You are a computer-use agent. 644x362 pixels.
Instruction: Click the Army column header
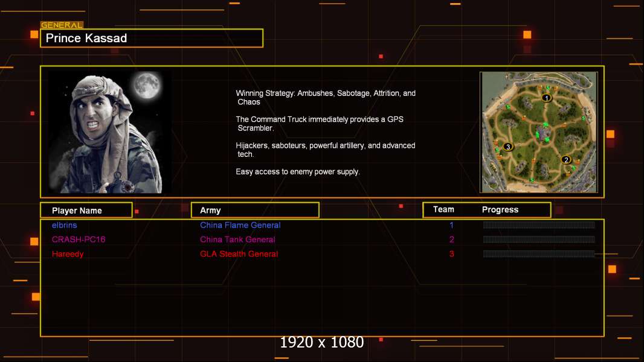click(x=255, y=210)
